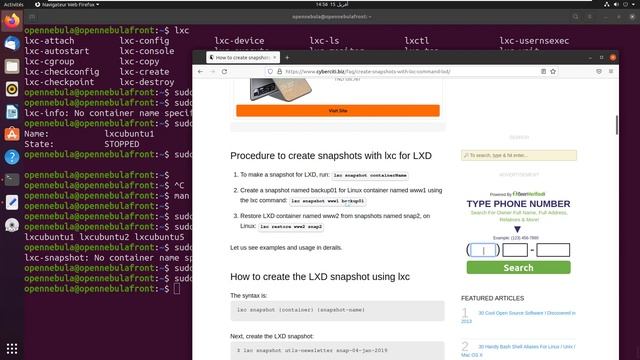The image size is (640, 360).
Task: Click 'lxc restore www2 snap2' code
Action: [x=291, y=227]
